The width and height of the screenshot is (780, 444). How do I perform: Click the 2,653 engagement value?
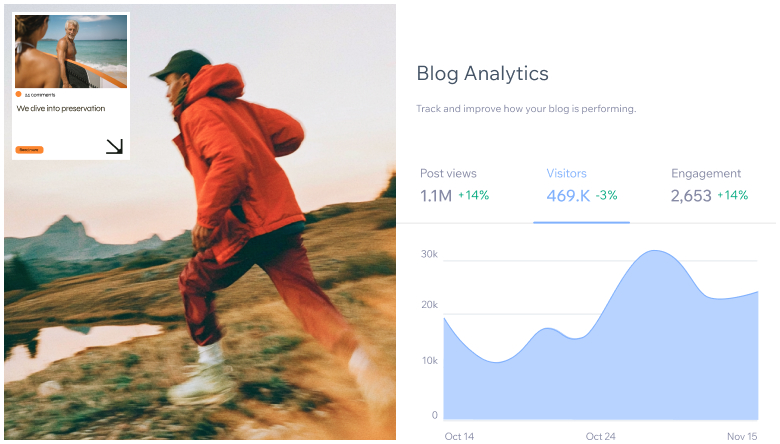pos(691,196)
